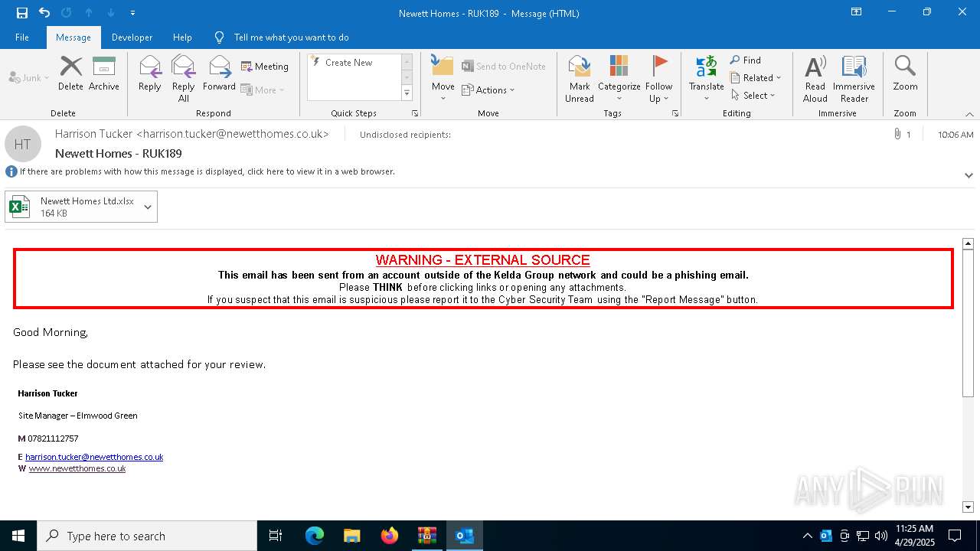Image resolution: width=980 pixels, height=551 pixels.
Task: Switch to the Message tab
Action: tap(73, 37)
